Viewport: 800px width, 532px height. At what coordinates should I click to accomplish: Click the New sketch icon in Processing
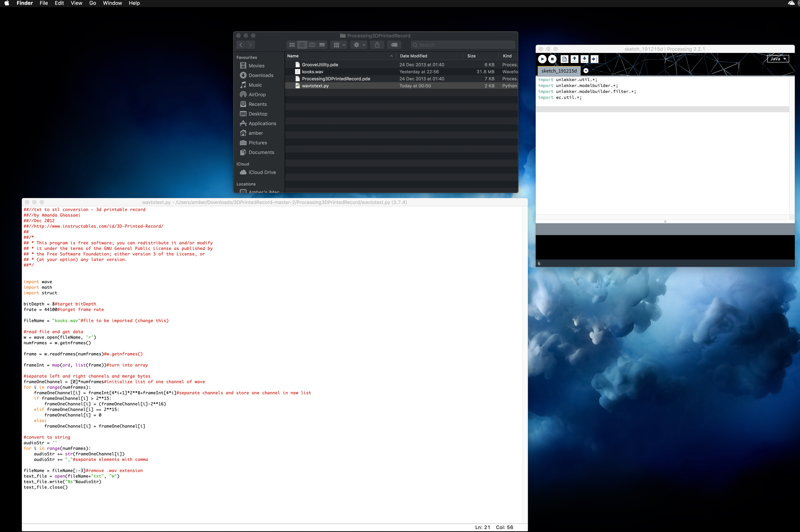[x=565, y=59]
